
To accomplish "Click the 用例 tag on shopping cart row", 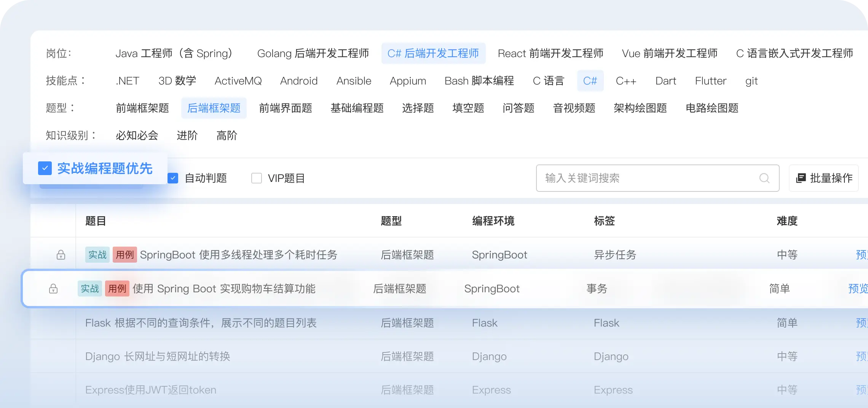I will pos(117,289).
